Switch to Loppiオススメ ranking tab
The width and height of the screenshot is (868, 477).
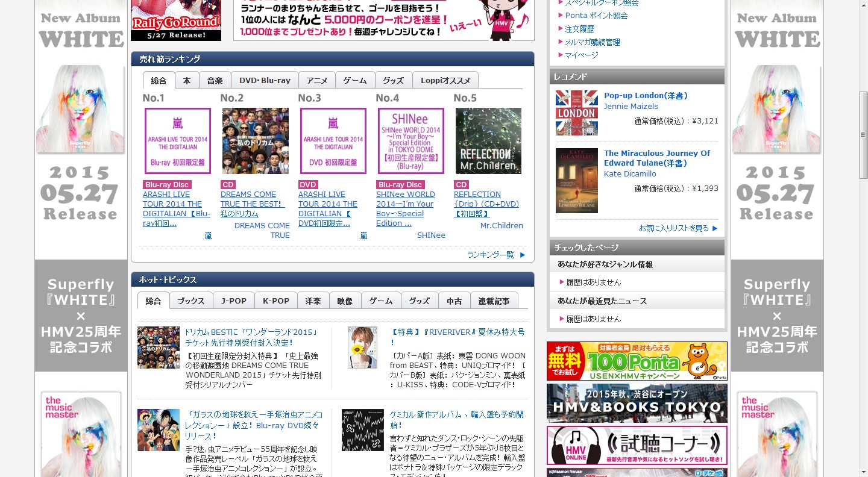click(445, 80)
